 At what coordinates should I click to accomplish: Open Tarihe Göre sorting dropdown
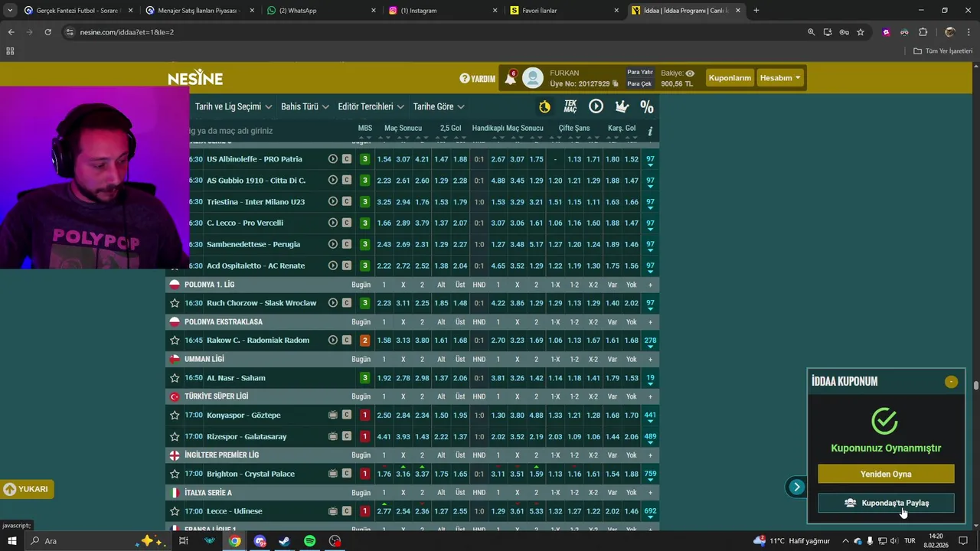(x=439, y=106)
